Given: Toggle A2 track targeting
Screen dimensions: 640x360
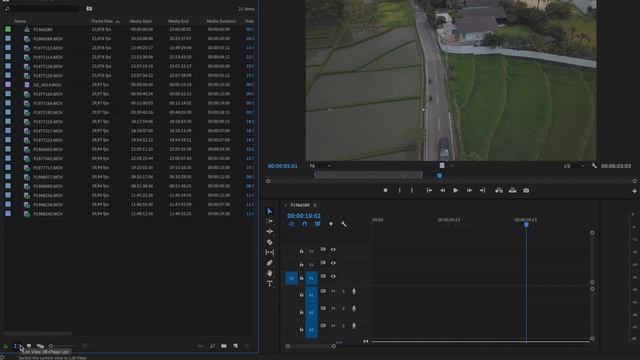Looking at the screenshot, I should [311, 312].
